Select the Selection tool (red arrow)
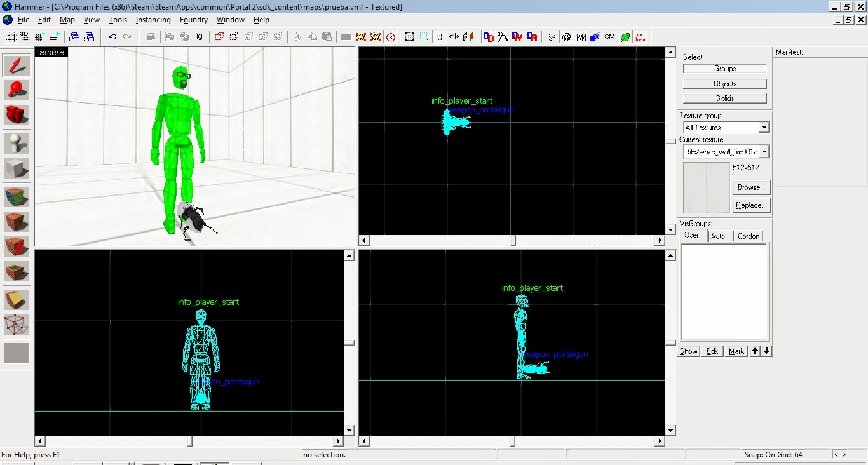The width and height of the screenshot is (868, 465). pyautogui.click(x=15, y=64)
